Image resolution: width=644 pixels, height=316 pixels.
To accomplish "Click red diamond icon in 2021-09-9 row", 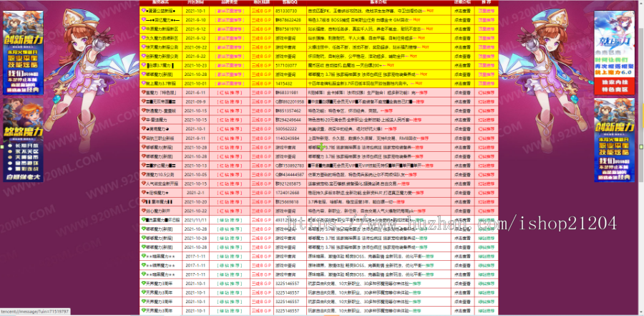I will [x=143, y=102].
